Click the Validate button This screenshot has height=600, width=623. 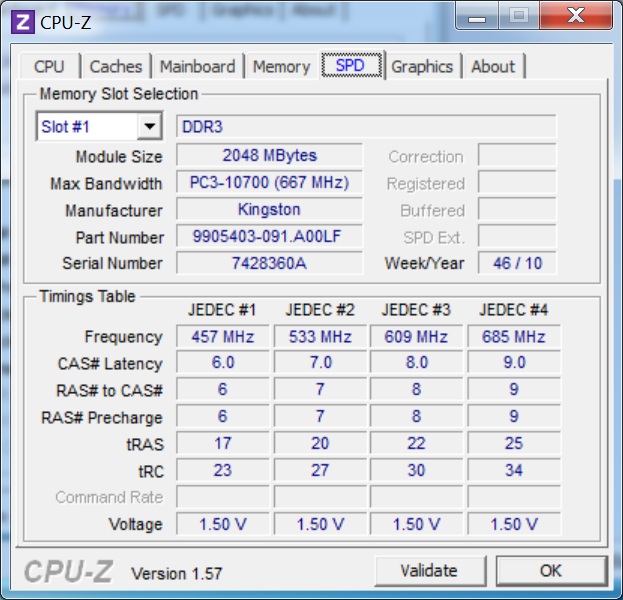430,571
